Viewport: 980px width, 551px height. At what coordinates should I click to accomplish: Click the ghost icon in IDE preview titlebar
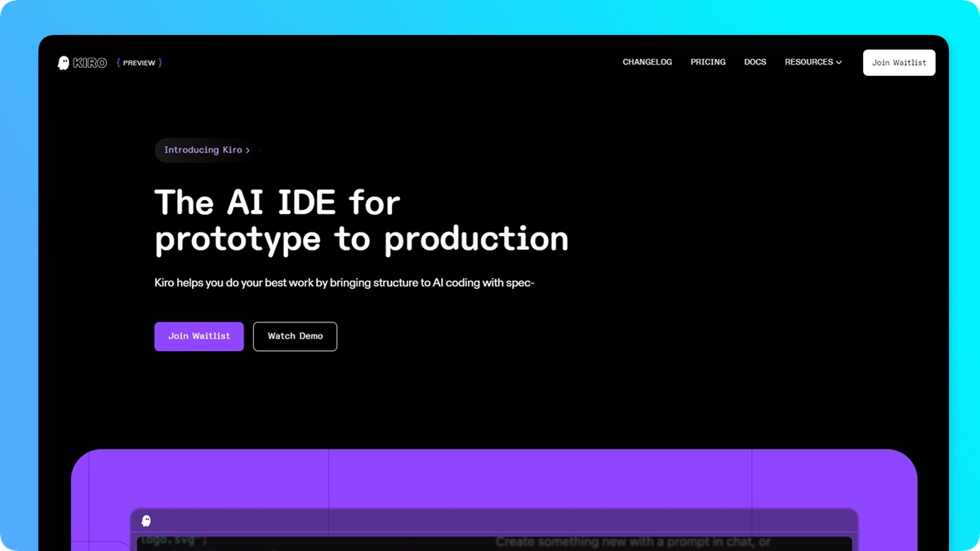[x=146, y=521]
